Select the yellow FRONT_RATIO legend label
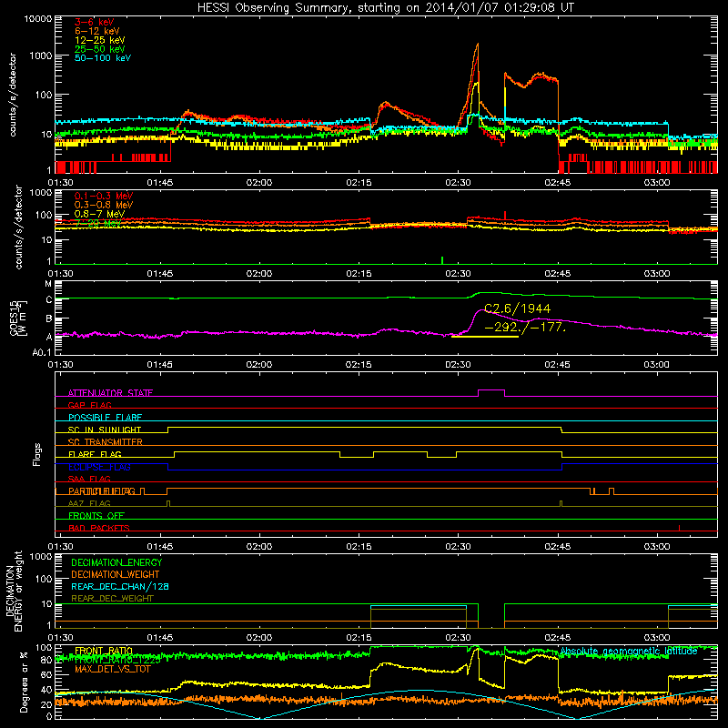The height and width of the screenshot is (728, 728). coord(104,651)
